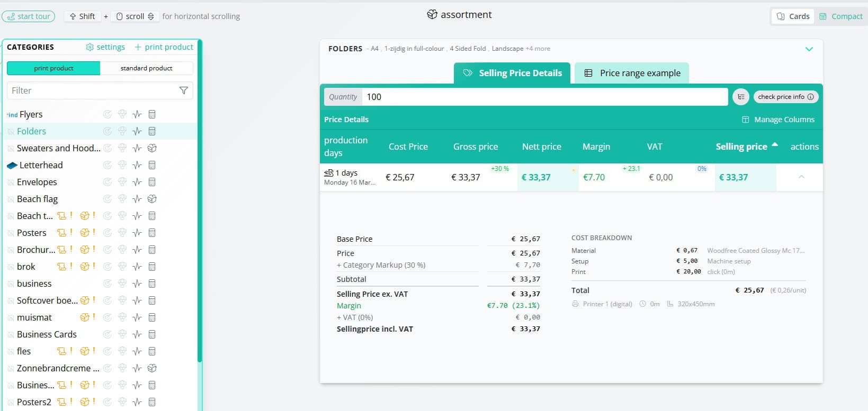Click the list icon beside the Quantity field
Image resolution: width=868 pixels, height=411 pixels.
click(741, 97)
